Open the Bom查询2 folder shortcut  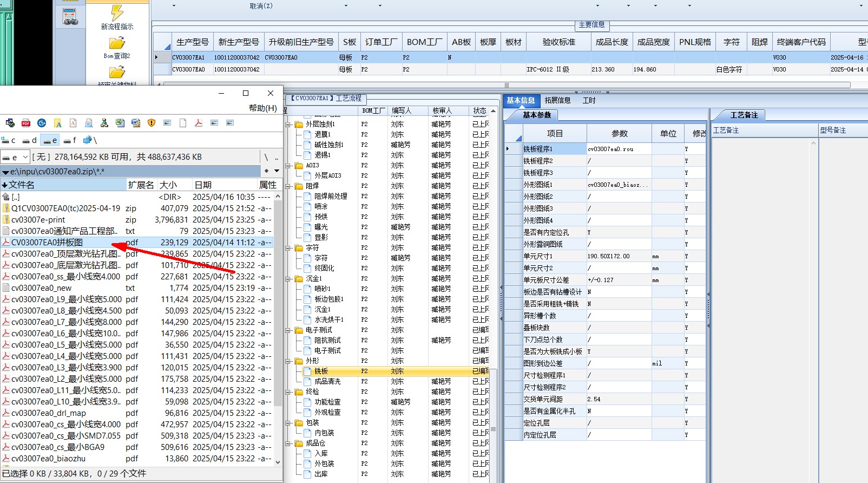click(x=117, y=48)
